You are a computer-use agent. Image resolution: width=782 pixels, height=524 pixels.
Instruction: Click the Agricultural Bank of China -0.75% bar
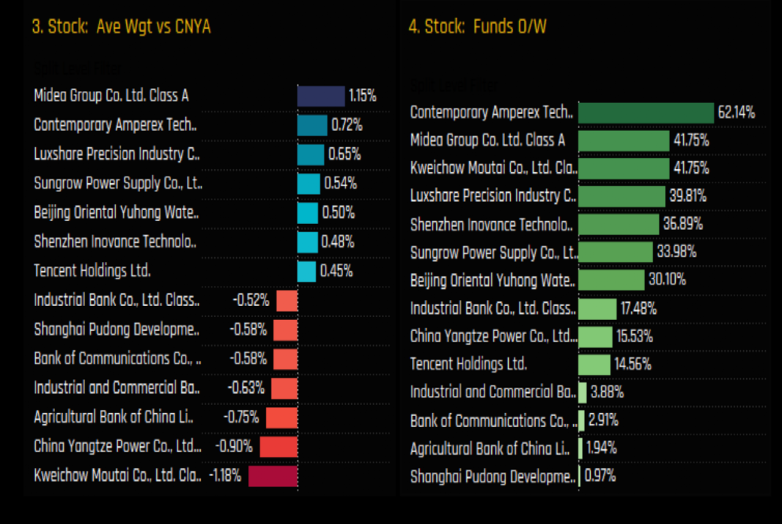pos(282,417)
